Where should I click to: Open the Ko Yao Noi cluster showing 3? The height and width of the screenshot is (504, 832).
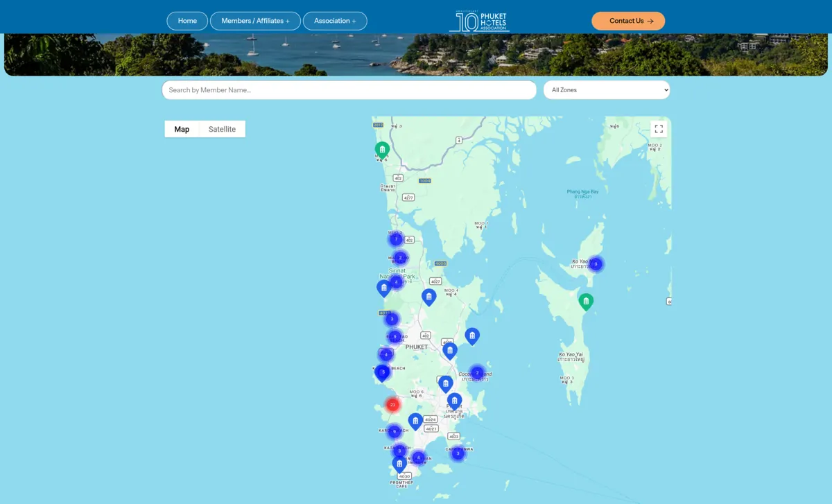(596, 264)
